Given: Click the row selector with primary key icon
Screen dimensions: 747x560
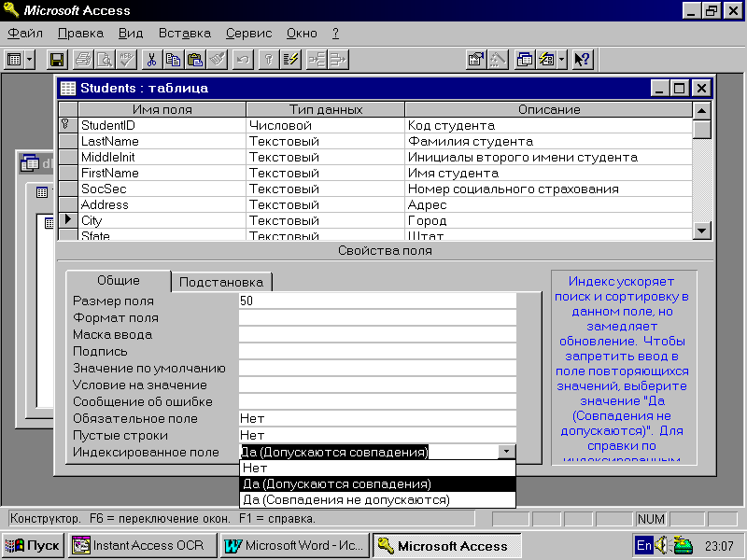Looking at the screenshot, I should 68,125.
